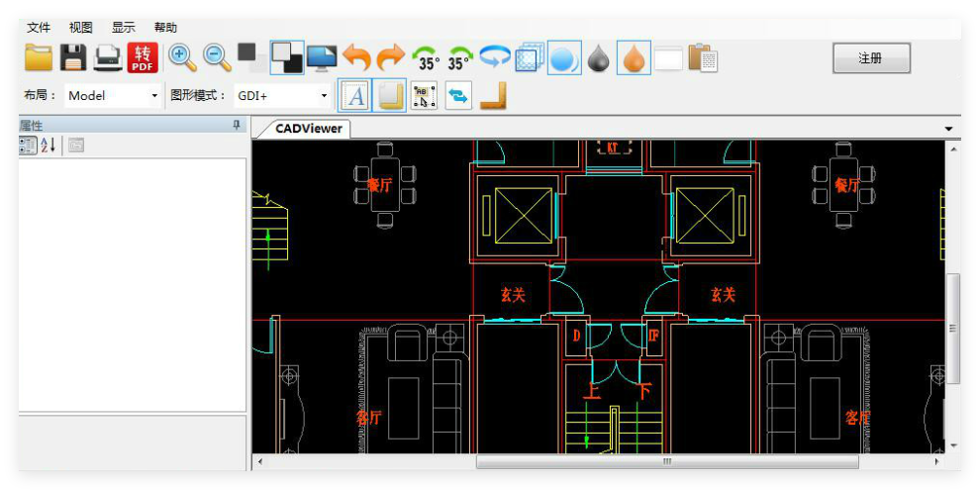The image size is (980, 490).
Task: Click the blank white window icon
Action: [668, 58]
